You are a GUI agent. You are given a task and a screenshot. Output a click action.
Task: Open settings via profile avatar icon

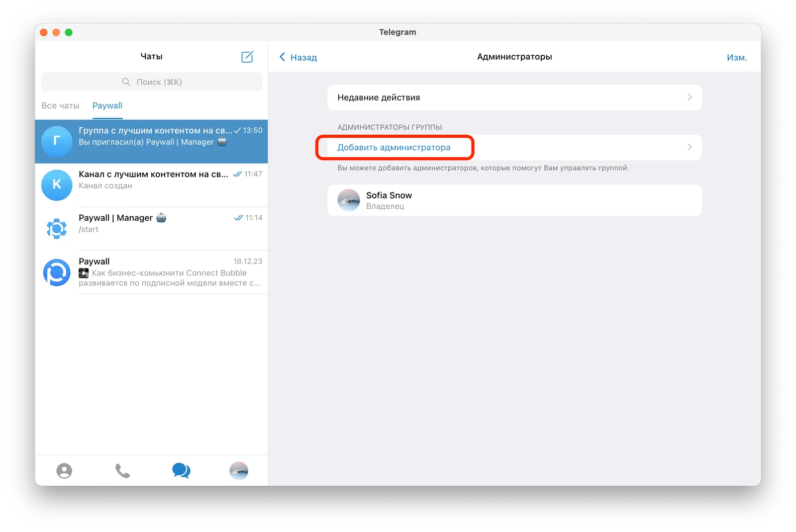pyautogui.click(x=239, y=470)
